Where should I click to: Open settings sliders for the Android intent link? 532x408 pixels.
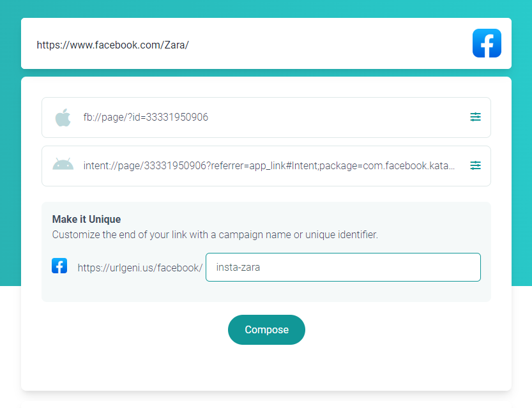[475, 165]
